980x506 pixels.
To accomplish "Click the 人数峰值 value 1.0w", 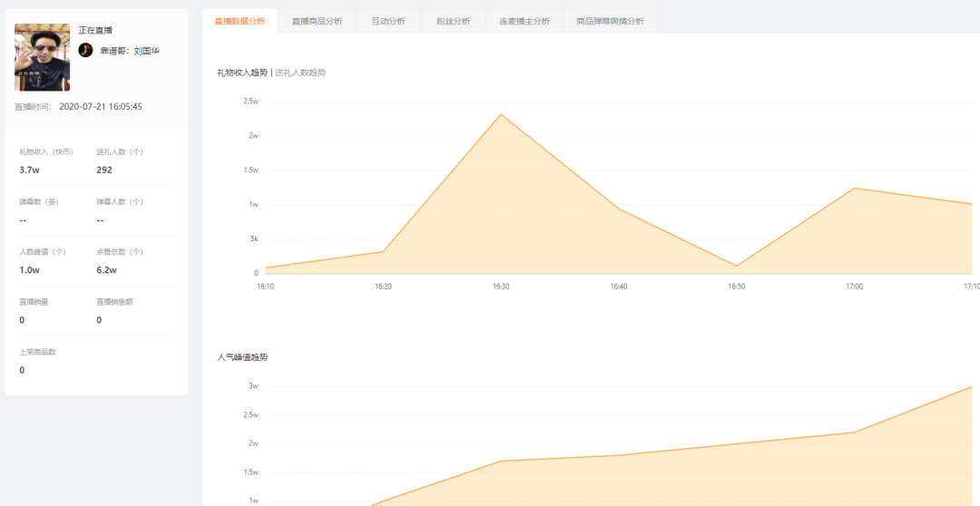I will click(x=29, y=270).
